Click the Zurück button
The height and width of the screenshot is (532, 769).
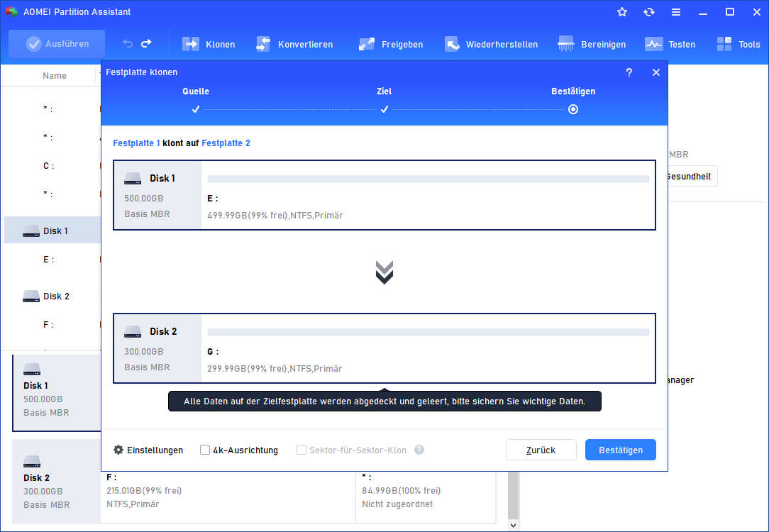(541, 450)
